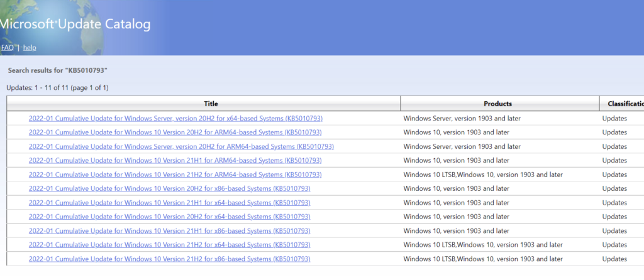Open Windows 10 Version 21H2 ARM64-based update link
Screen dimensions: 644x280
click(x=175, y=175)
